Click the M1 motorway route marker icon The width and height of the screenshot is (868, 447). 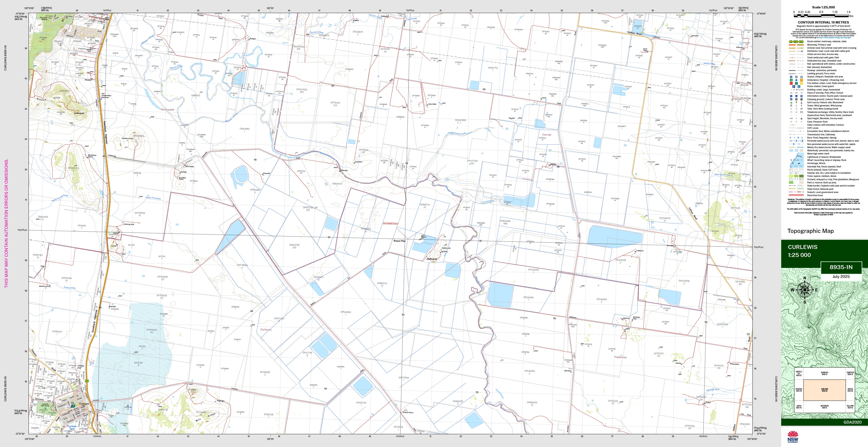[790, 42]
